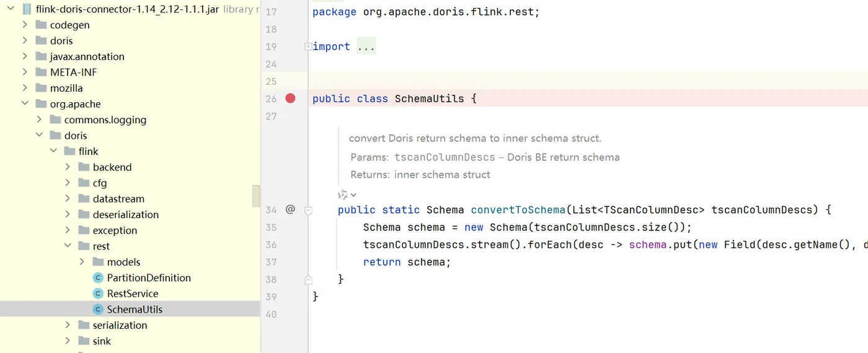
Task: Click the project tree vertical scrollbar thumb
Action: (256, 196)
